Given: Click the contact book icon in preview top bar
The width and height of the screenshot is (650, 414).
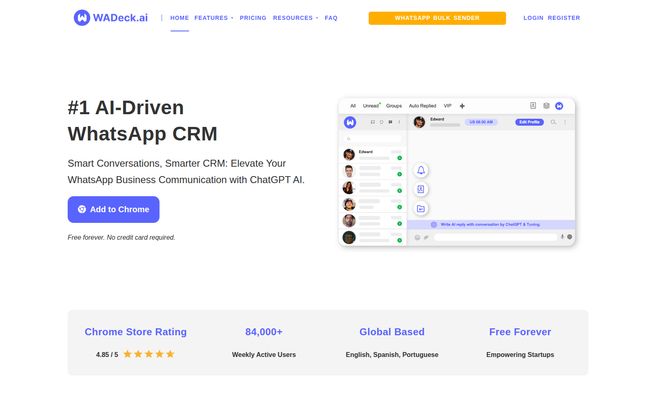Looking at the screenshot, I should pos(533,106).
